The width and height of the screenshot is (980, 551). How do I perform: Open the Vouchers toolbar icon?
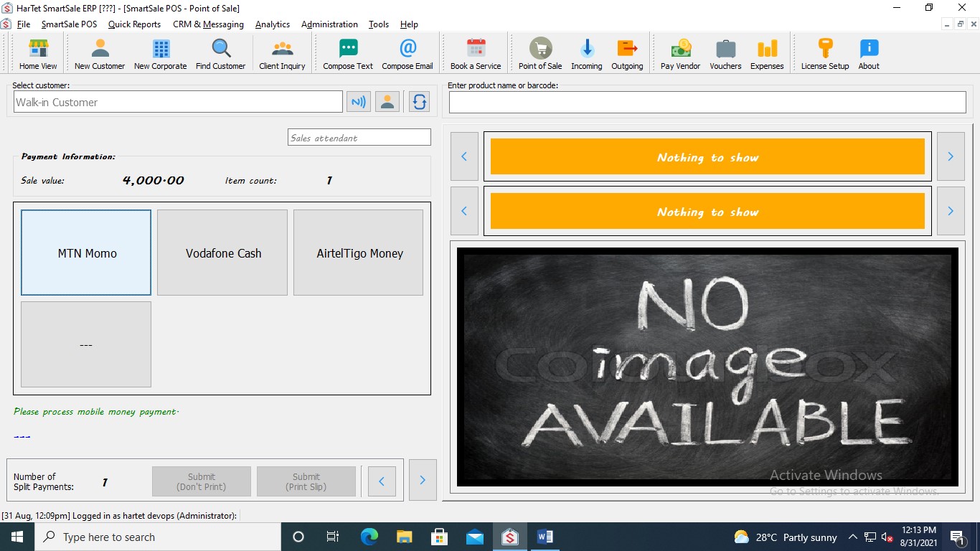point(725,54)
